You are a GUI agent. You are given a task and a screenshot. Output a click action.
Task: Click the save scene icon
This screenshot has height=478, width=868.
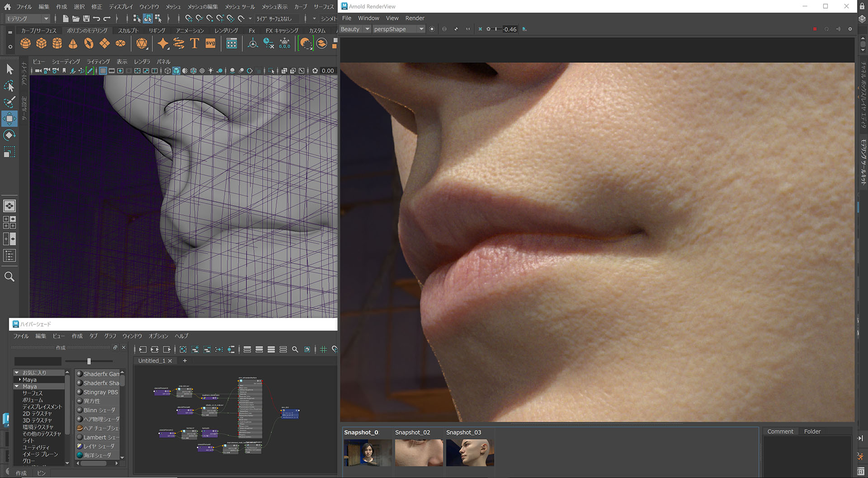(x=86, y=19)
